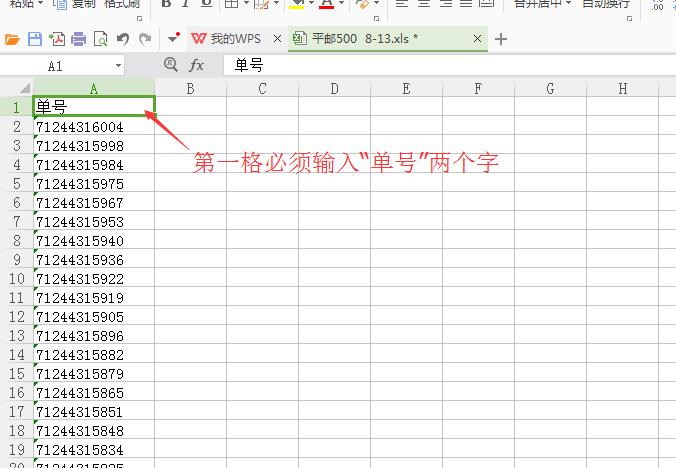Switch to the 我的WPS tab
This screenshot has height=468, width=676.
point(227,40)
